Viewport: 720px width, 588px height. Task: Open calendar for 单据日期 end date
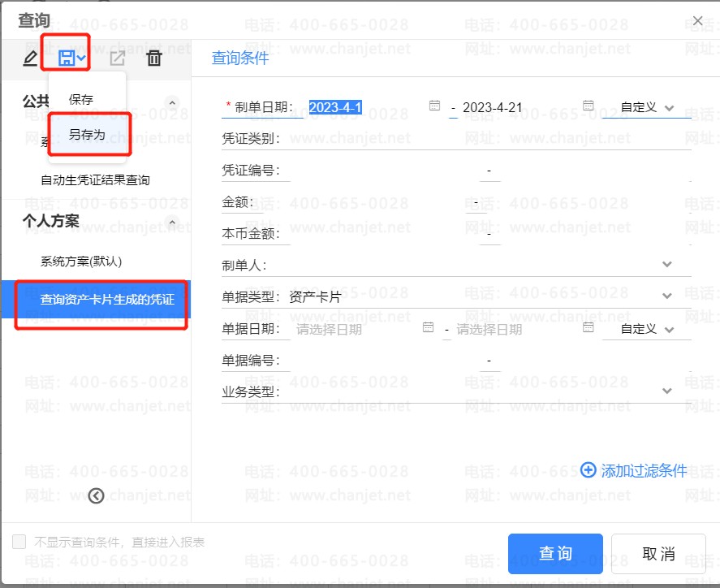(x=589, y=327)
